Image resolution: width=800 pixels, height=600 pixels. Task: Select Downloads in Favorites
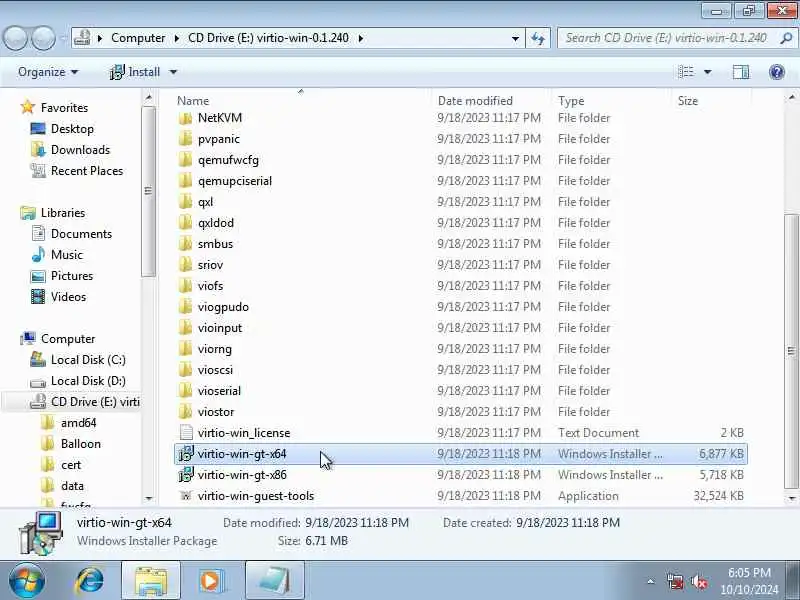pyautogui.click(x=80, y=149)
